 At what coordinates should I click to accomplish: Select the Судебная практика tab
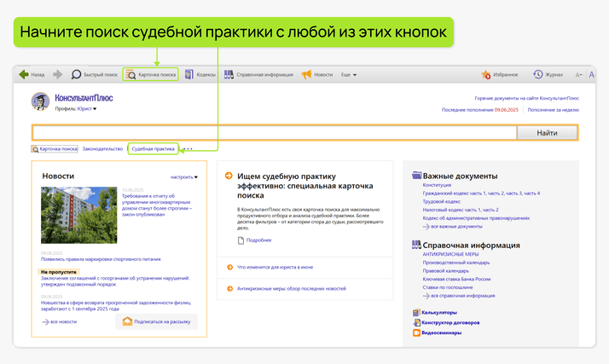click(x=153, y=148)
